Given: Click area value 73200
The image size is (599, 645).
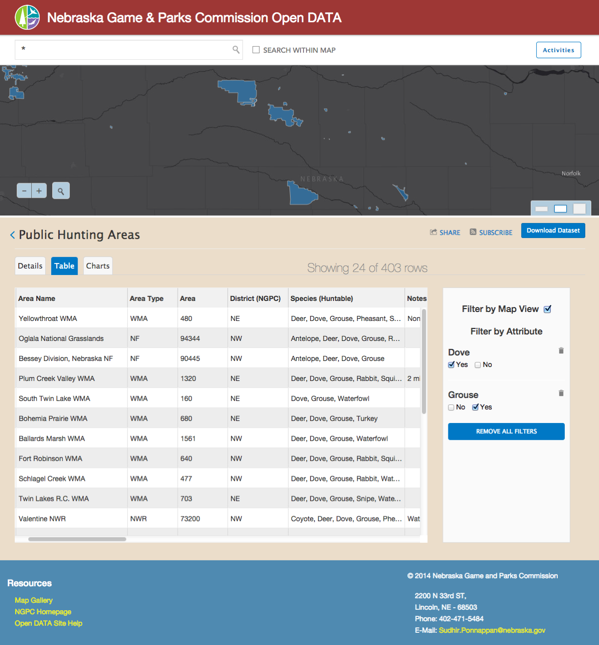Looking at the screenshot, I should click(x=190, y=519).
